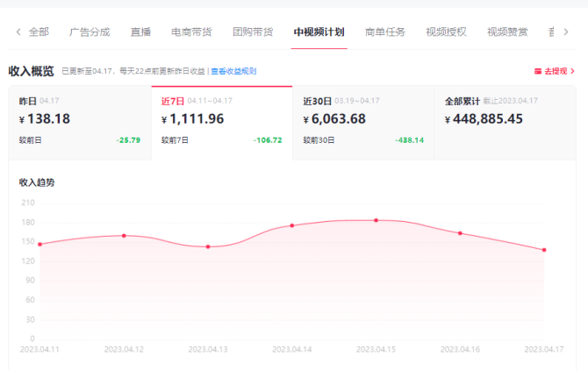Click the 2023.04.17 axis date label
Viewport: 588px width, 370px height.
pos(544,350)
